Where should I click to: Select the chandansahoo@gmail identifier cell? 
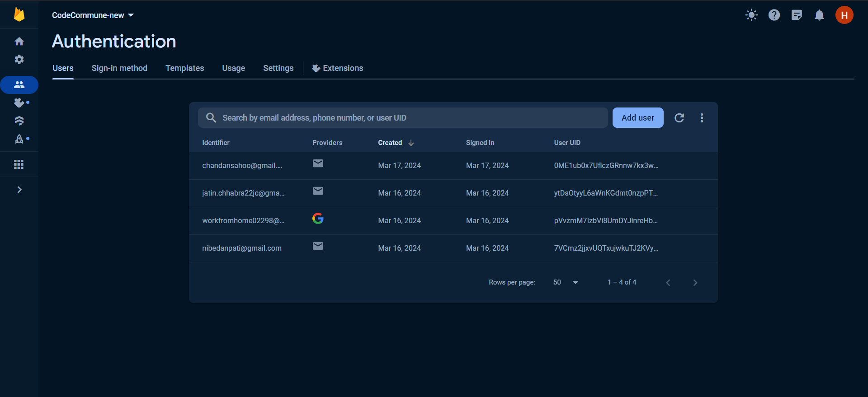click(x=242, y=166)
